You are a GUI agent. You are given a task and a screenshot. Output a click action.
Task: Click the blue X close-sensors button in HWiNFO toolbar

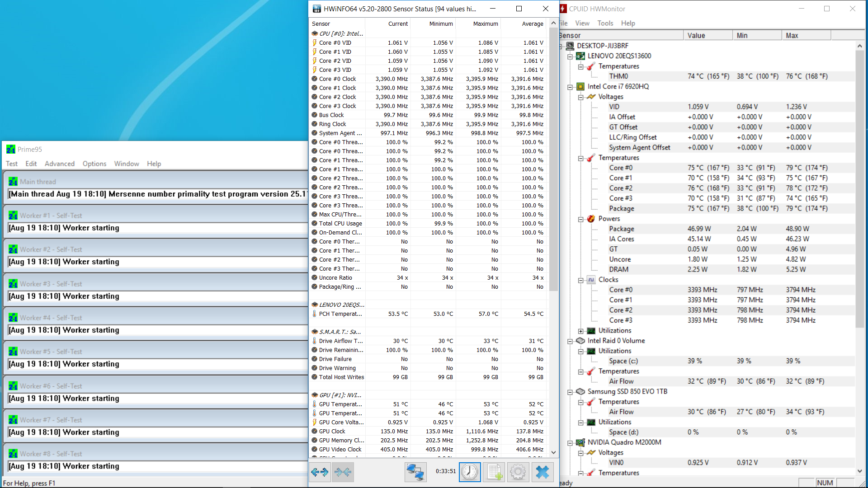(542, 472)
